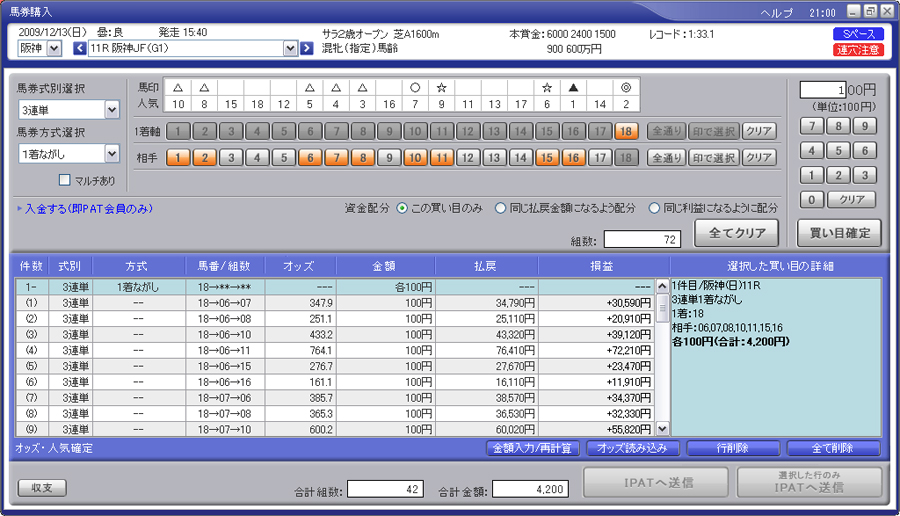The height and width of the screenshot is (516, 900).
Task: Toggle horse 3 in 相手 row
Action: coord(231,158)
